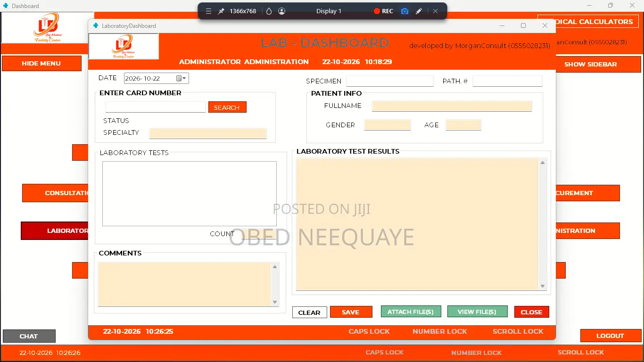Click the header timestamp 22-10-2026 10:18:29
644x362 pixels.
pos(357,62)
